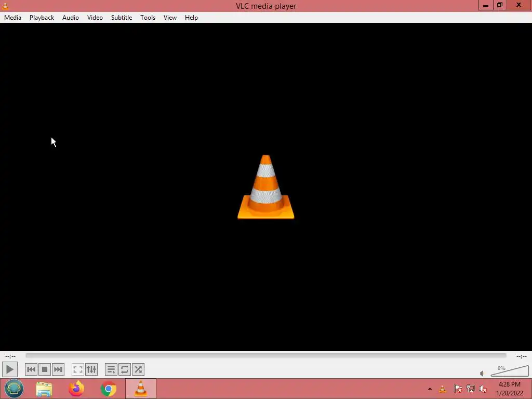Viewport: 532px width, 399px height.
Task: Mute audio via speaker icon
Action: 482,374
